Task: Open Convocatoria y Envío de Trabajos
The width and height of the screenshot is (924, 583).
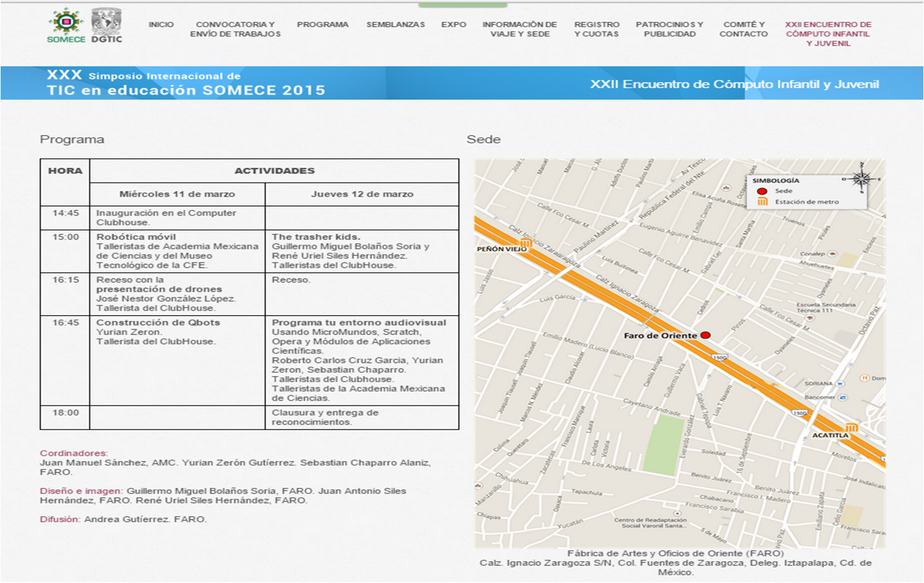Action: 236,29
